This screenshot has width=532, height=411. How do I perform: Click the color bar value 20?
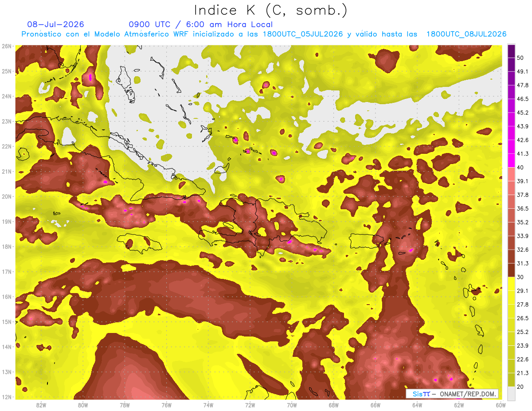coord(520,387)
